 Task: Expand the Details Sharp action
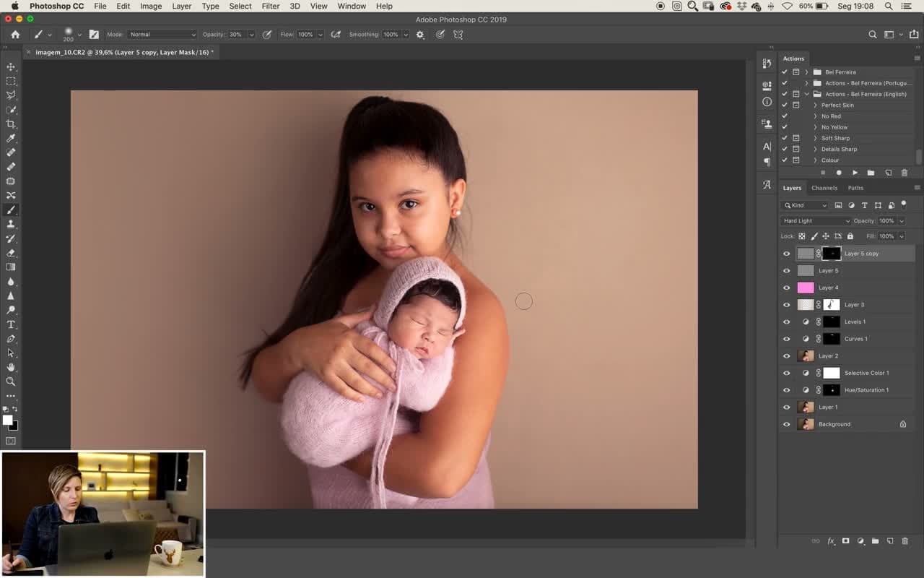tap(815, 149)
